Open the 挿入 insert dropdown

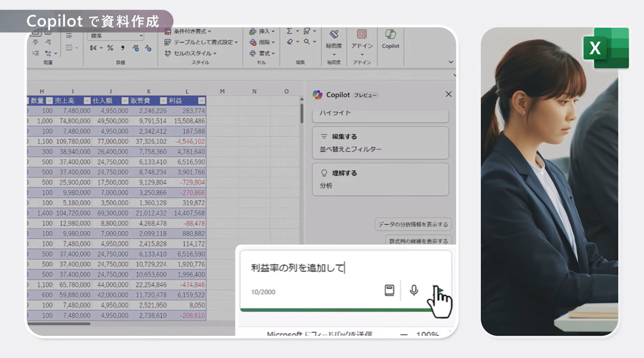tap(262, 31)
